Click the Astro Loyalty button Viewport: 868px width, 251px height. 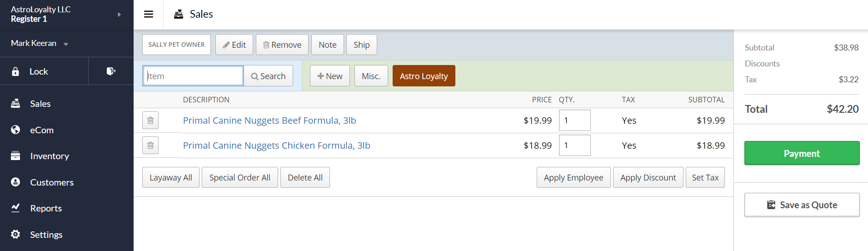pyautogui.click(x=424, y=76)
